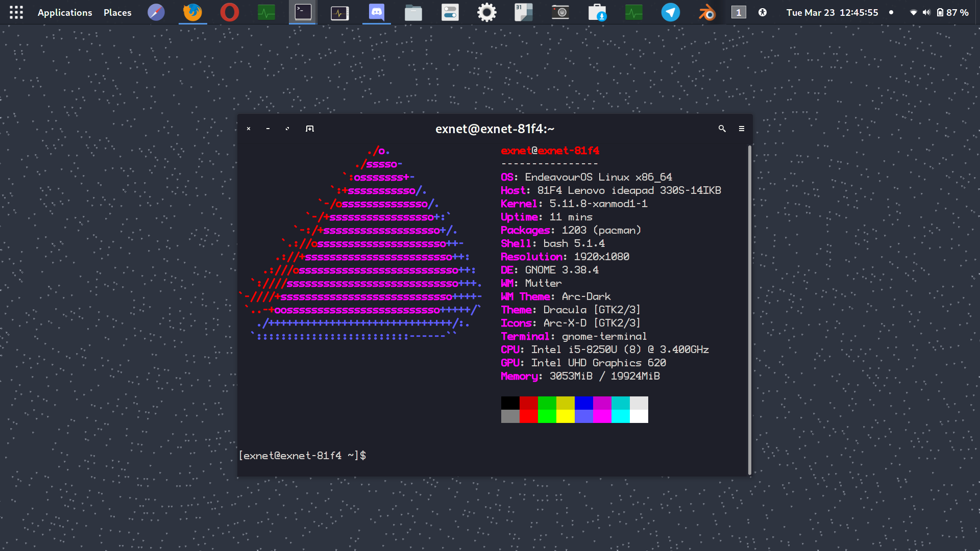Click the bright magenta palette swatch
The image size is (980, 551).
tap(602, 416)
